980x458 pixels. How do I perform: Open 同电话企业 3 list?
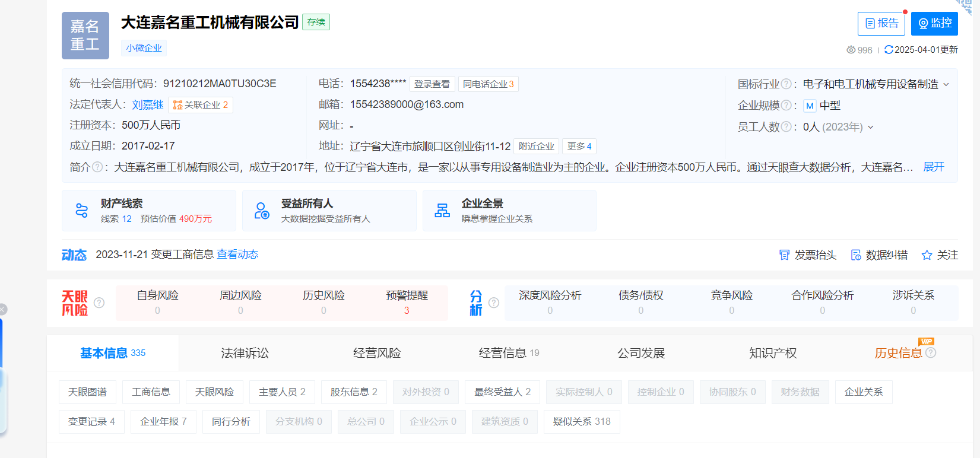(x=488, y=84)
